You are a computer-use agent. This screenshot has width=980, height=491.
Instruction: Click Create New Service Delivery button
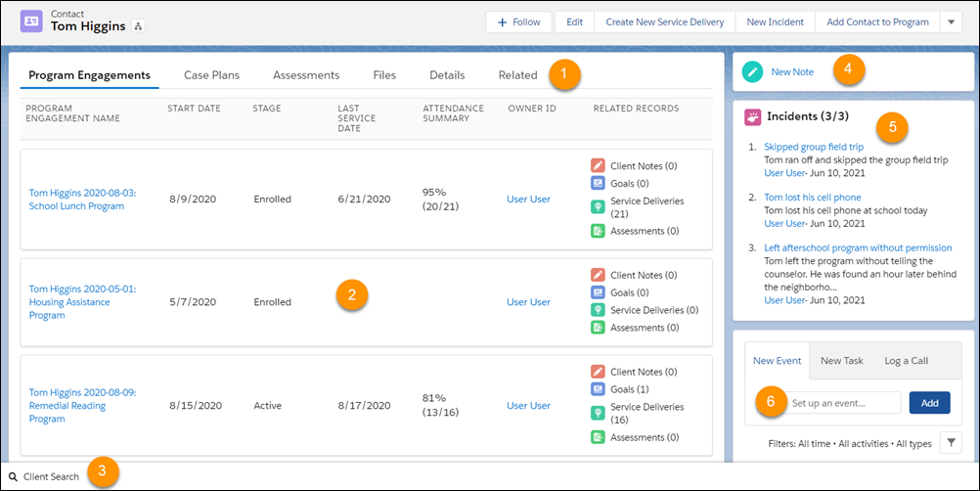click(x=664, y=22)
